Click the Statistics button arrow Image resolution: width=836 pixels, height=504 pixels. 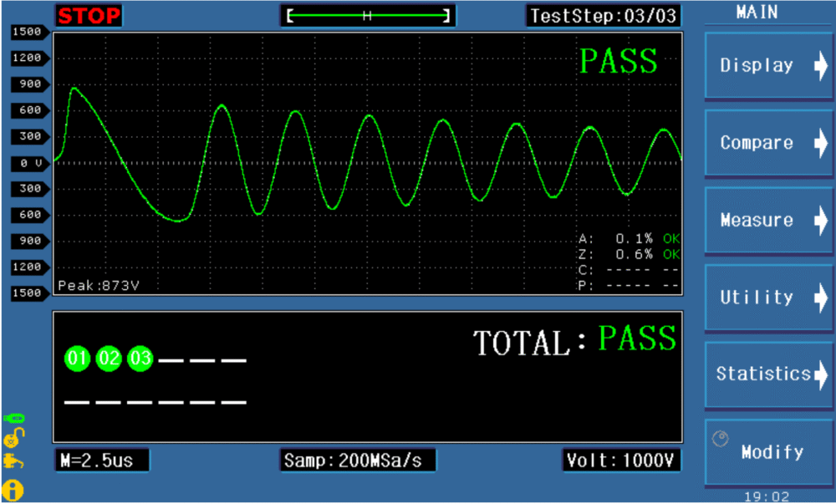coord(821,374)
